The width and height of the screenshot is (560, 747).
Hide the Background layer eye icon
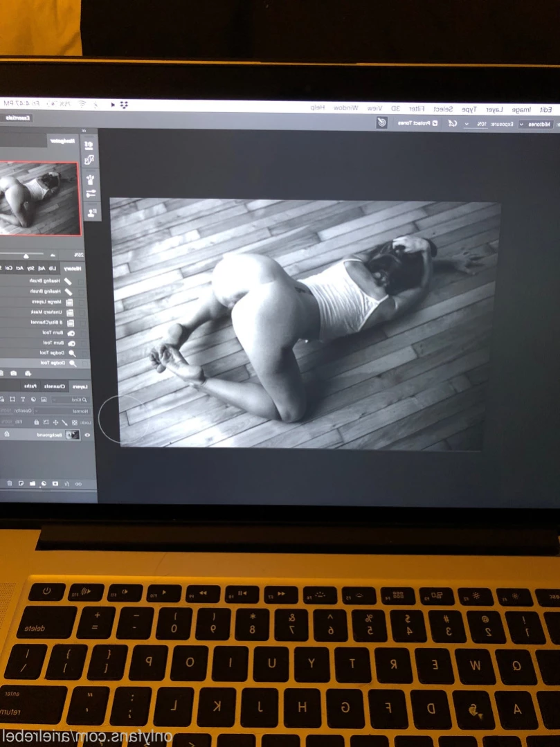87,435
